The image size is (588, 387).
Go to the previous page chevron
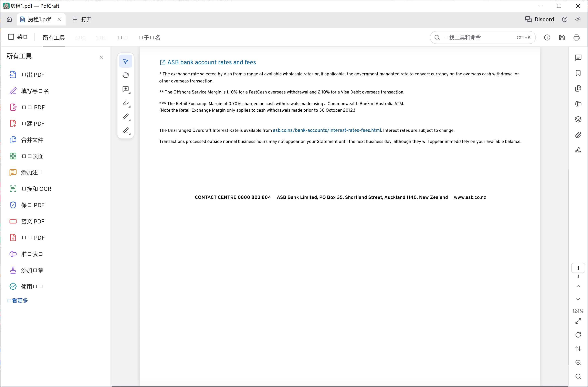(x=578, y=286)
